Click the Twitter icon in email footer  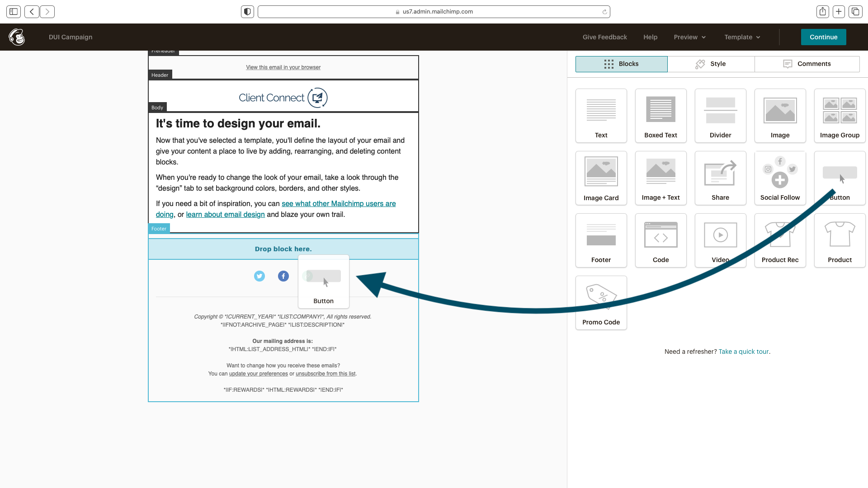click(x=259, y=276)
